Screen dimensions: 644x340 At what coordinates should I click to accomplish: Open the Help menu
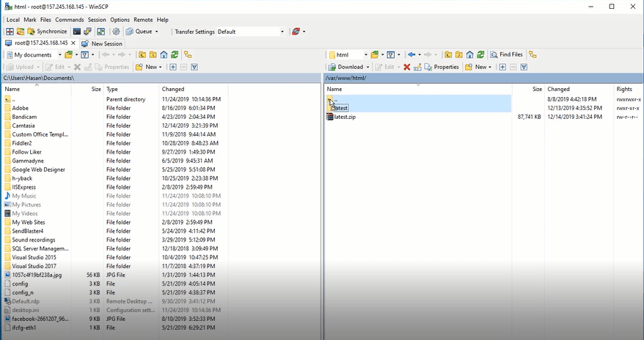point(163,20)
